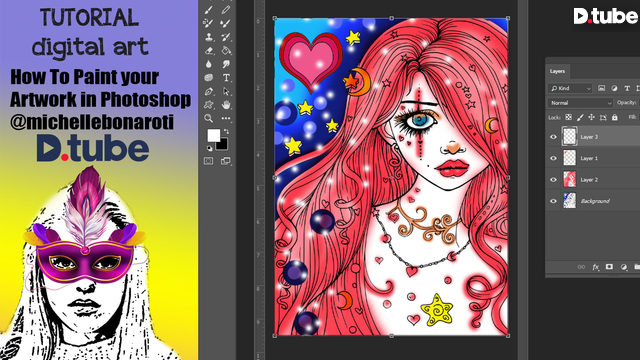Click the Background layer thumbnail

pyautogui.click(x=569, y=200)
